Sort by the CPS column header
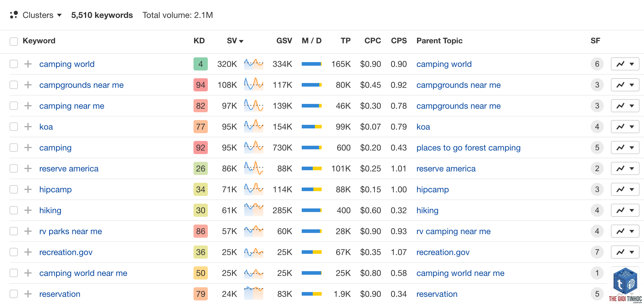The height and width of the screenshot is (304, 644). pos(399,41)
